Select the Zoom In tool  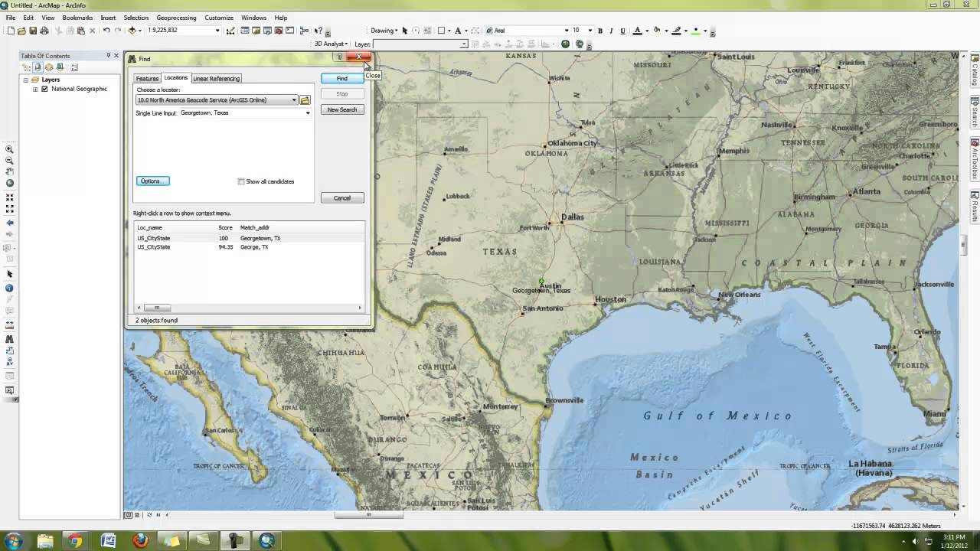(9, 150)
